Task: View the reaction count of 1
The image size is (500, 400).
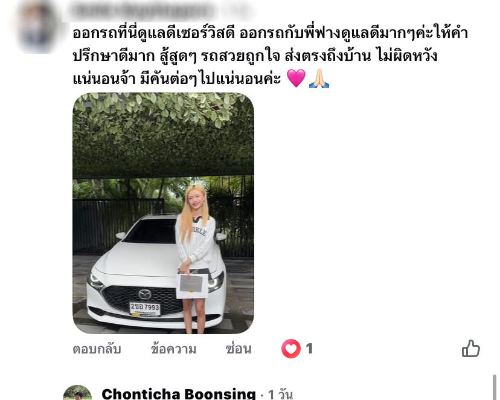Action: click(x=309, y=349)
